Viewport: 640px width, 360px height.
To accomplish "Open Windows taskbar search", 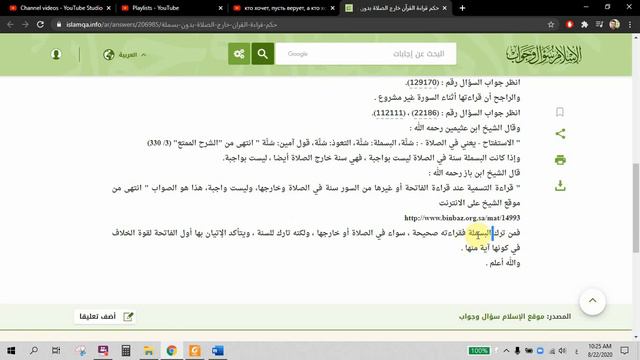I will [34, 350].
